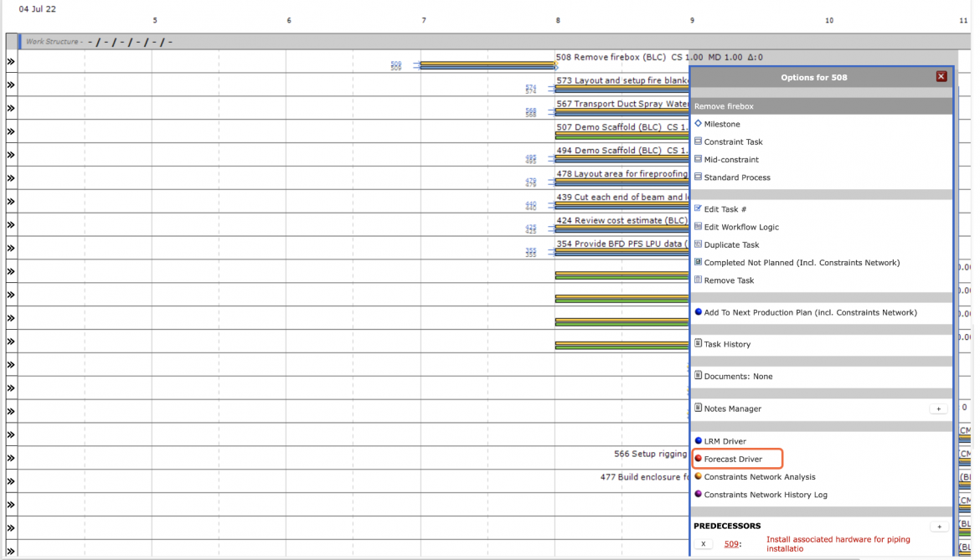Screen dimensions: 980x560
Task: Expand row of task 573 Layout and setup
Action: click(x=11, y=85)
